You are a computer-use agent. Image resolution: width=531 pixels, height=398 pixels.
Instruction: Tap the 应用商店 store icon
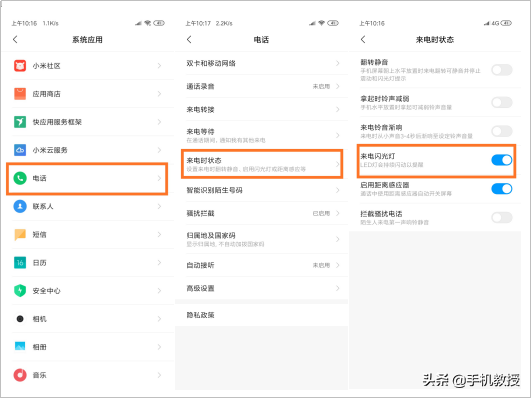(x=20, y=94)
